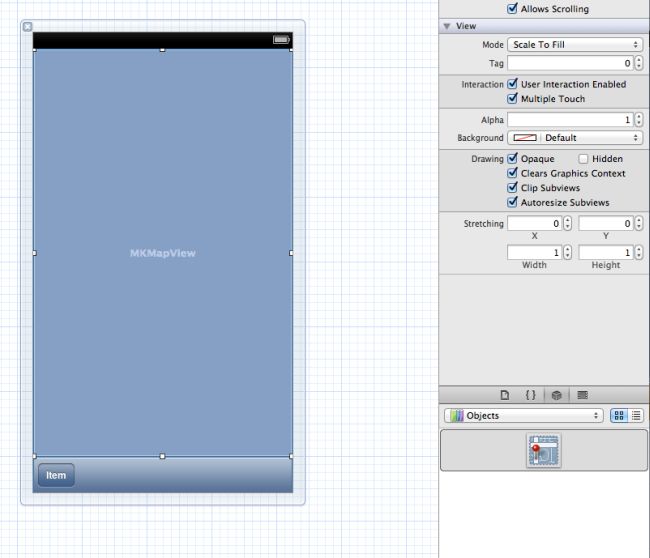Toggle Clears Graphics Context checkbox
This screenshot has width=650, height=558.
click(x=512, y=173)
